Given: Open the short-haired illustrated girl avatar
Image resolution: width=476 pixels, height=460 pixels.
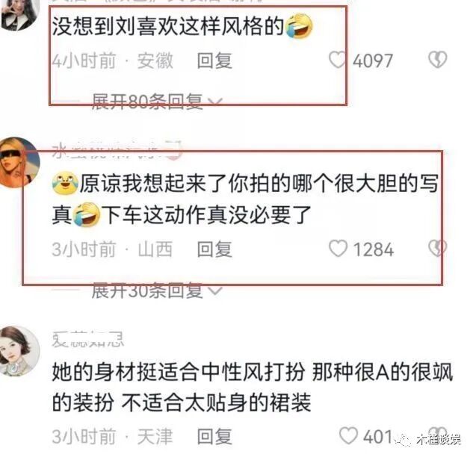Looking at the screenshot, I should click(19, 351).
